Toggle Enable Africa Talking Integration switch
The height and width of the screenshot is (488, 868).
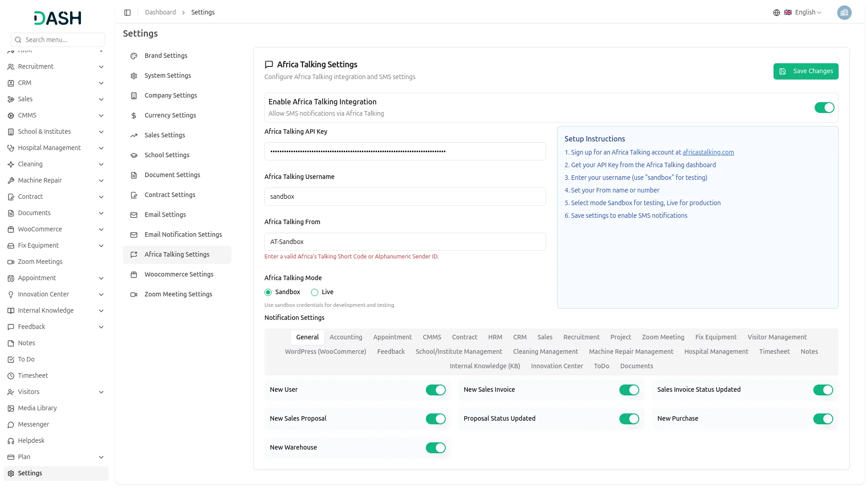(824, 108)
